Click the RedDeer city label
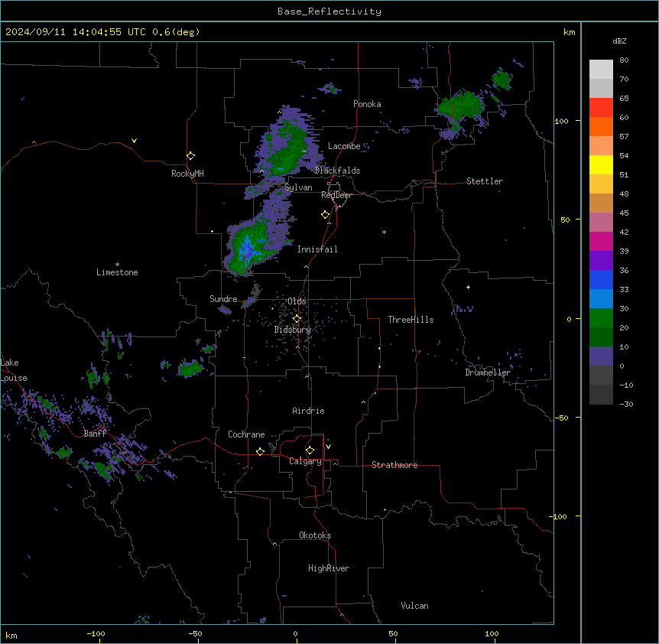659x644 pixels. [336, 195]
